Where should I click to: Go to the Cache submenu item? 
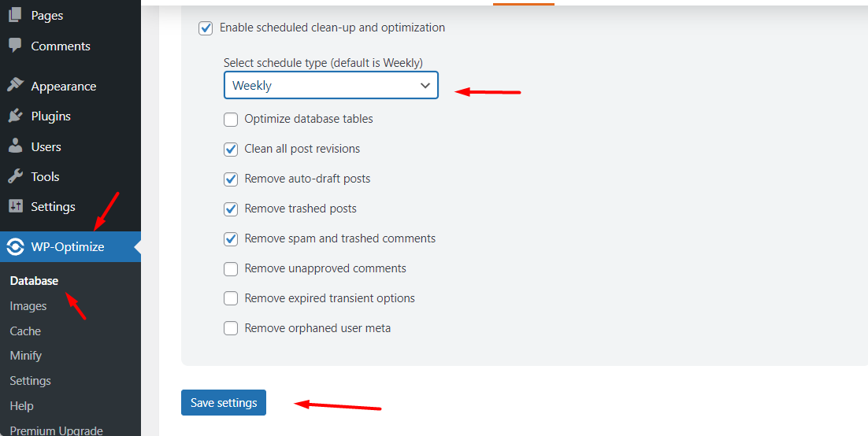pos(25,331)
